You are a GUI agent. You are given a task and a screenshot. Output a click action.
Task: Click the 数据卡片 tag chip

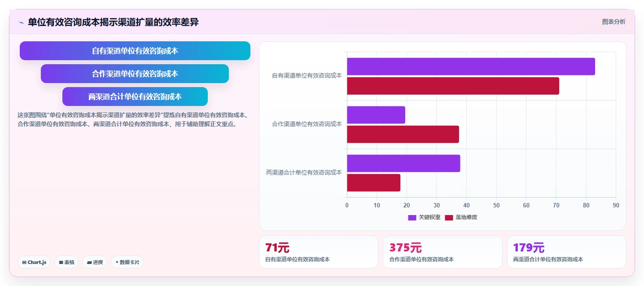[x=127, y=262]
